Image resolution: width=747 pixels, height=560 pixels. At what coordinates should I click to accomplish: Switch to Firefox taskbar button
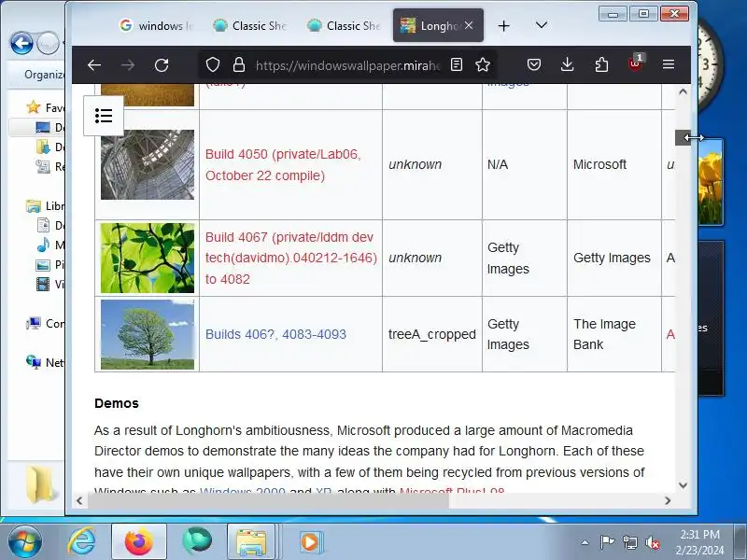click(x=139, y=542)
